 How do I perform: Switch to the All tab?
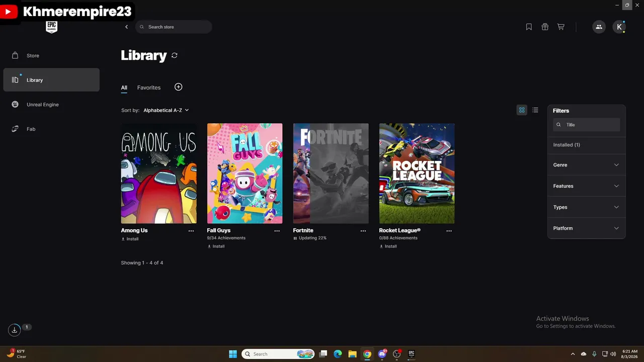pyautogui.click(x=124, y=87)
